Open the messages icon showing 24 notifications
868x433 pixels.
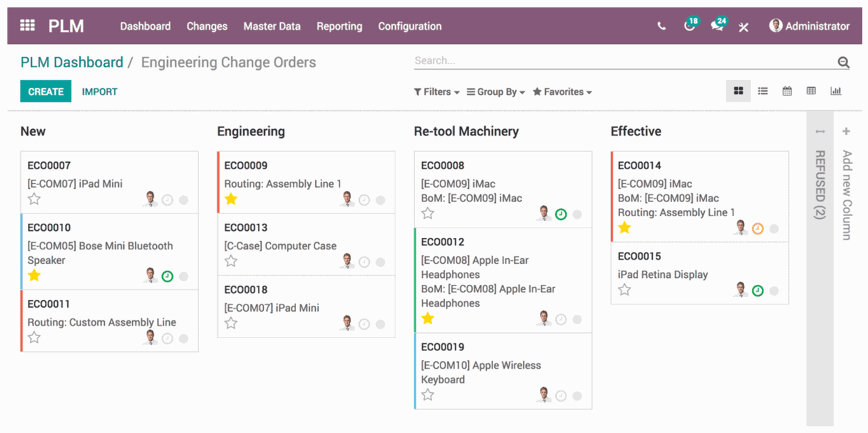tap(717, 26)
